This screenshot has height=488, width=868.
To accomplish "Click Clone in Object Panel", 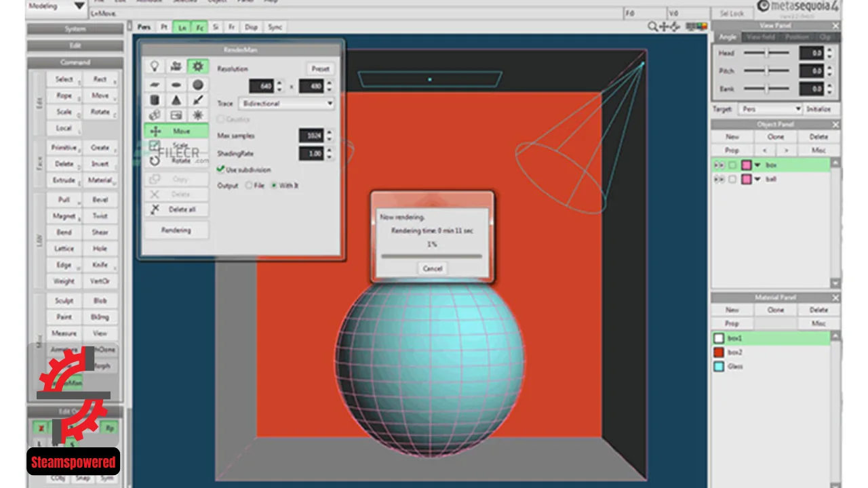I will [x=776, y=137].
